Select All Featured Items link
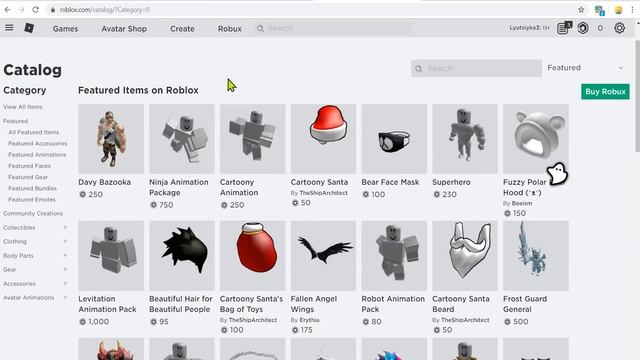This screenshot has width=640, height=360. click(x=33, y=132)
